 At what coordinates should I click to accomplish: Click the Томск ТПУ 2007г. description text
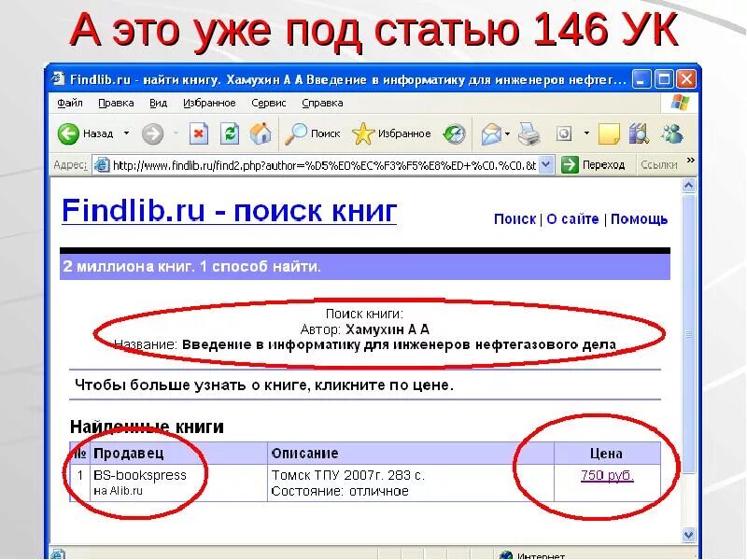[x=347, y=475]
